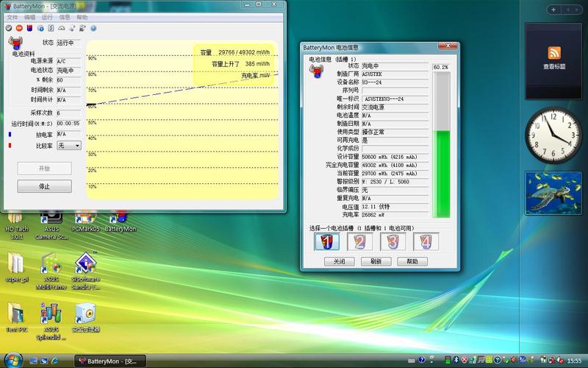Open the Windows Start orb
588x368 pixels.
click(14, 361)
